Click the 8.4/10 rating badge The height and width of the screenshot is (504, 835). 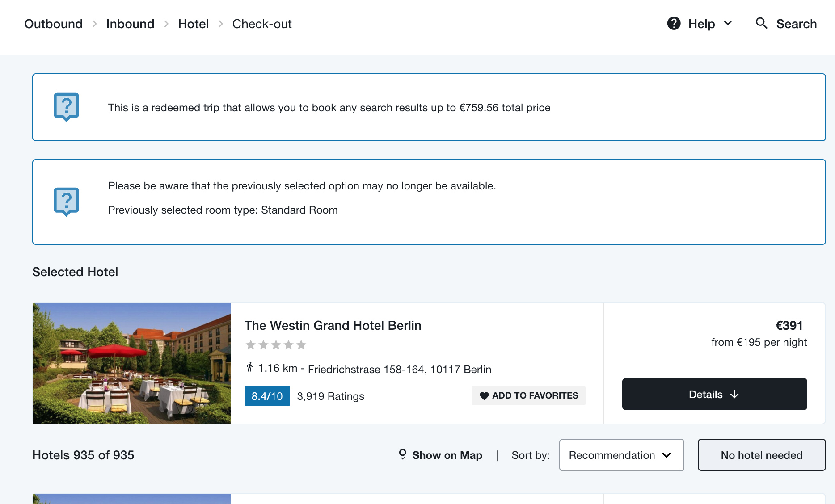click(267, 396)
